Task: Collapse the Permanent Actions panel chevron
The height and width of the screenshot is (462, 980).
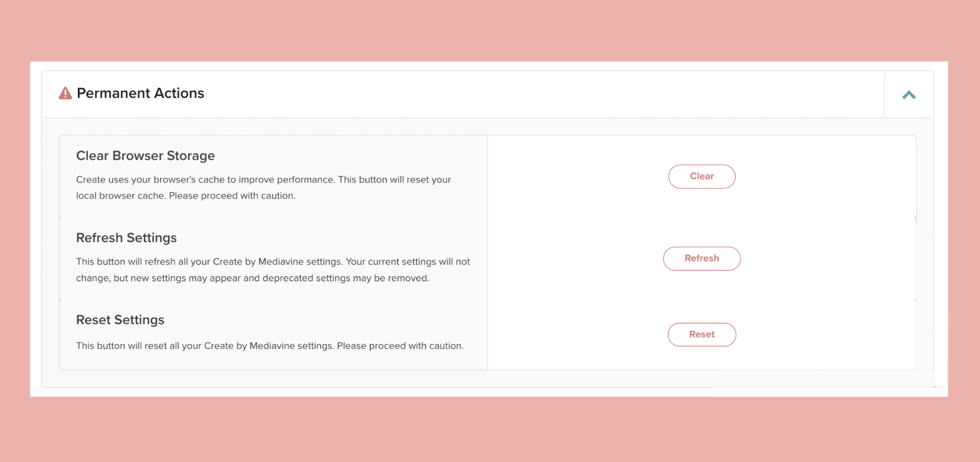Action: pyautogui.click(x=908, y=95)
